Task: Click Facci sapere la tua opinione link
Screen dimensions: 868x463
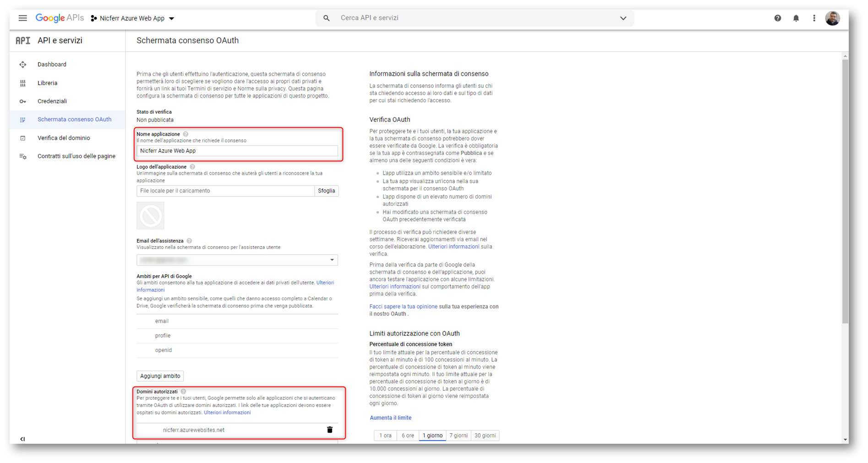Action: tap(403, 307)
